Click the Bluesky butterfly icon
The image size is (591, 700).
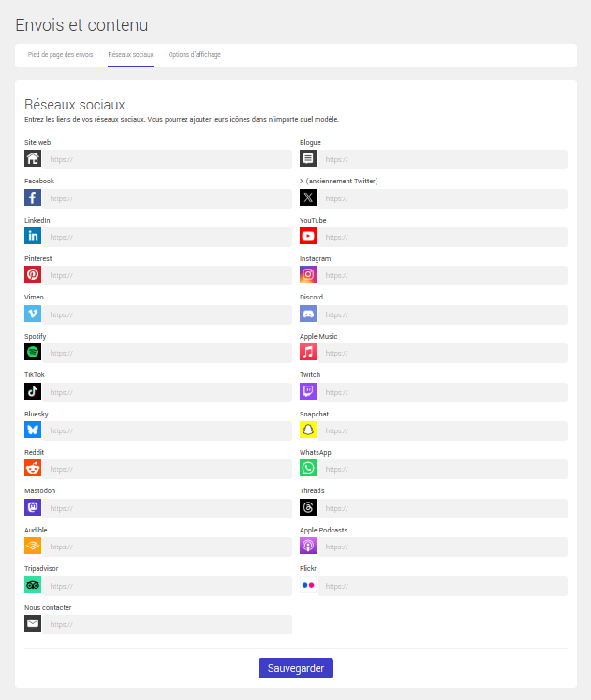point(33,430)
